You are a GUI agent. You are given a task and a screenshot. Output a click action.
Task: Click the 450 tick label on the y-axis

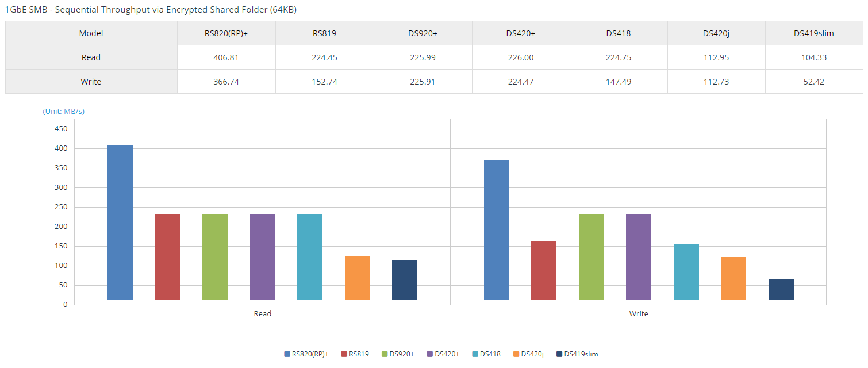tap(62, 129)
